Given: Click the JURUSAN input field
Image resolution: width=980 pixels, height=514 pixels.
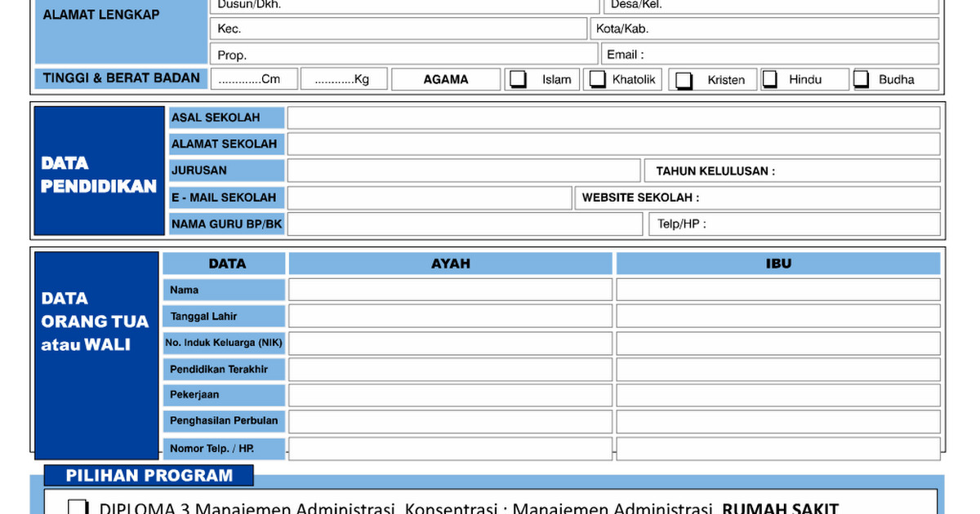Looking at the screenshot, I should pos(463,171).
